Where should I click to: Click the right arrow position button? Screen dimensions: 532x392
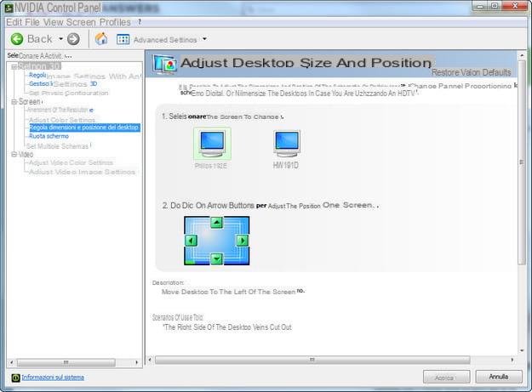[243, 241]
